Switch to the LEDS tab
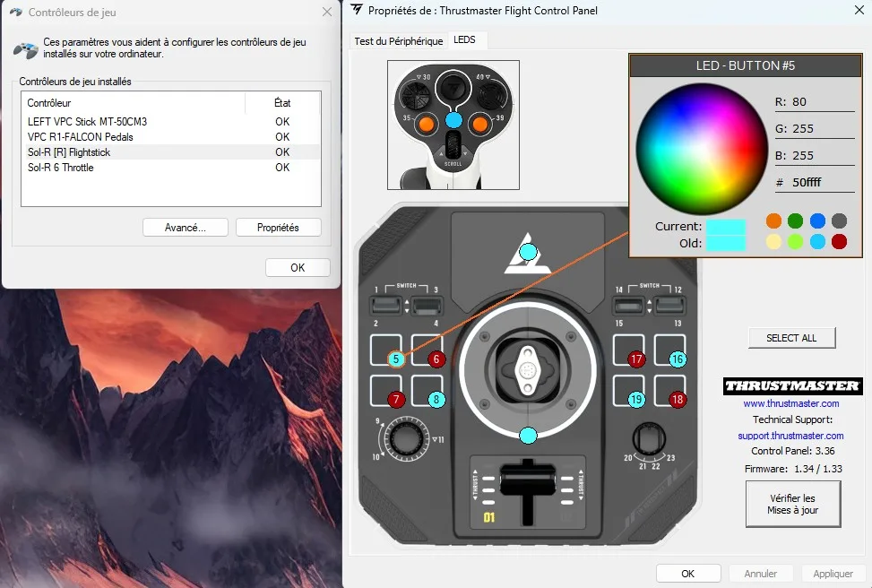The image size is (872, 588). click(464, 40)
